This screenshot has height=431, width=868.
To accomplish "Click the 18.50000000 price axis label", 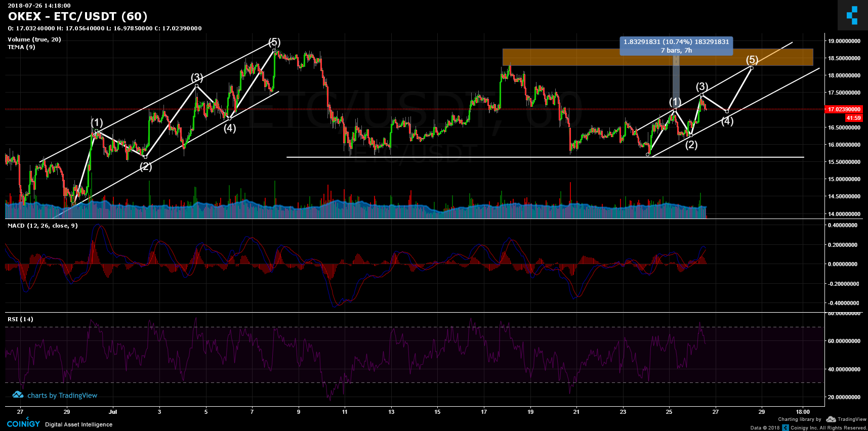I will [x=844, y=58].
